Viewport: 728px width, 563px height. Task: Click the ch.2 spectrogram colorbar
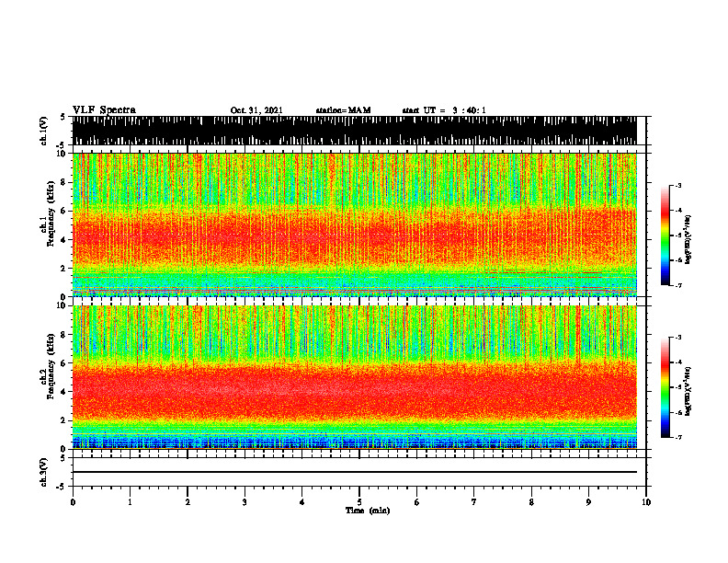(x=665, y=387)
